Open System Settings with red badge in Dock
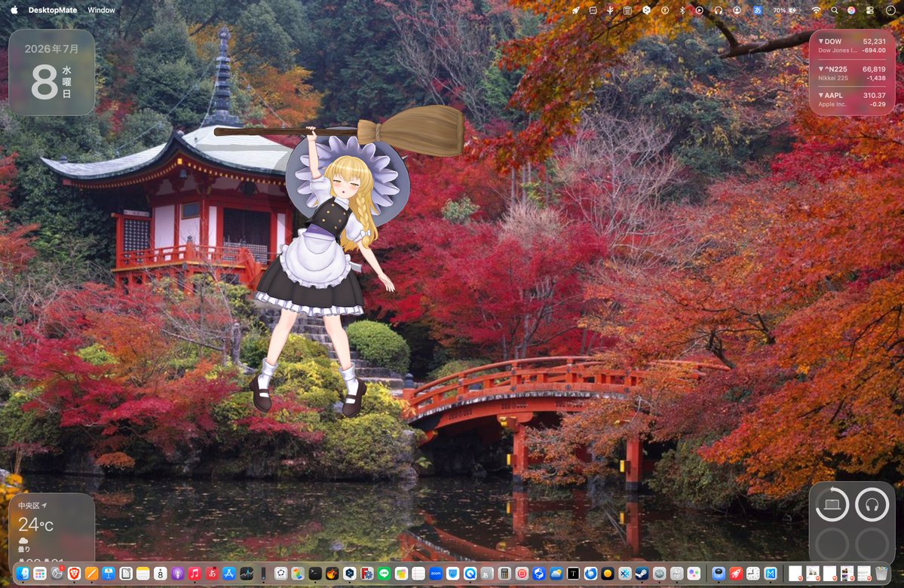 (x=57, y=574)
